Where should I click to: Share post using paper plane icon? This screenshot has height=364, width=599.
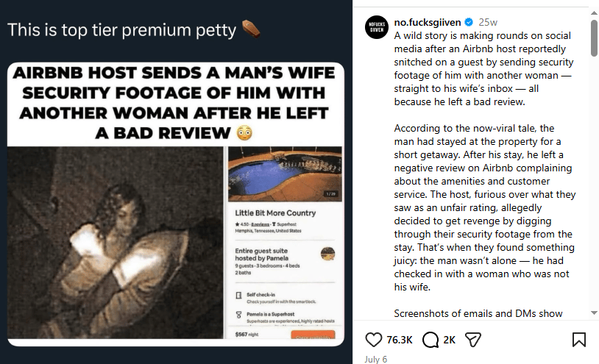click(473, 340)
